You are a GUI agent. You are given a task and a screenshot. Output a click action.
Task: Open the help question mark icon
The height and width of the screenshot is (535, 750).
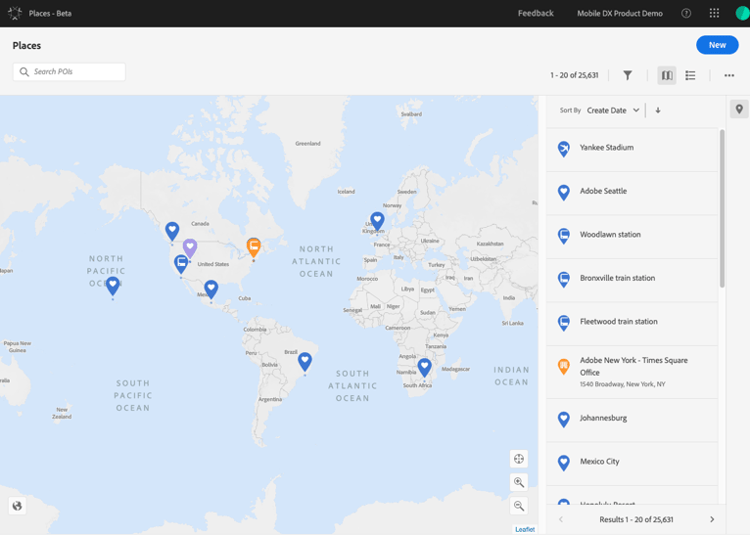point(686,13)
